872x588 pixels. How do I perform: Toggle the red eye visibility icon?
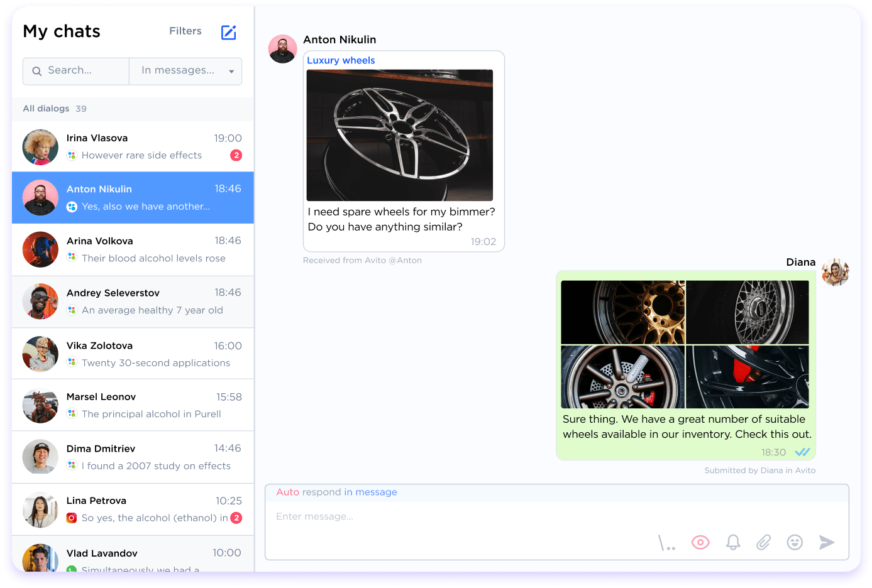pyautogui.click(x=700, y=542)
